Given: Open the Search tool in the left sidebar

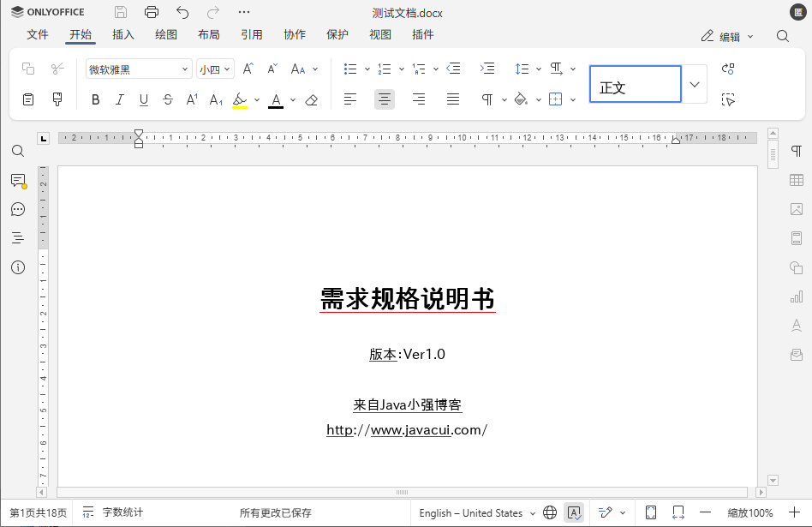Looking at the screenshot, I should click(18, 151).
